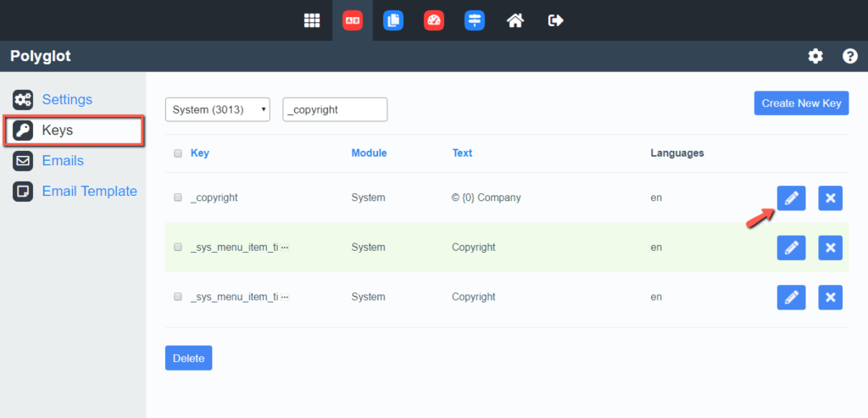
Task: Click the Settings gears sidebar icon
Action: [x=23, y=100]
